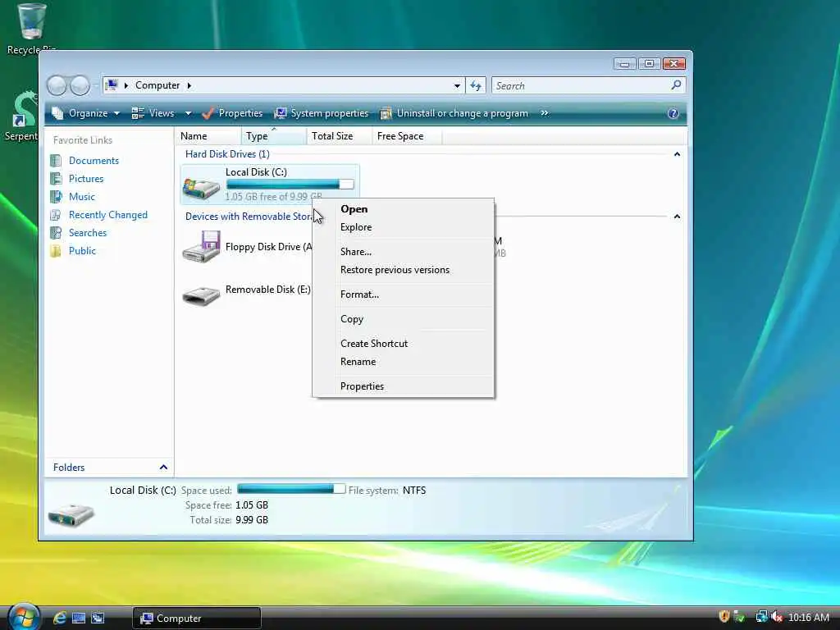Sort by the Type column header
This screenshot has height=630, width=840.
274,136
